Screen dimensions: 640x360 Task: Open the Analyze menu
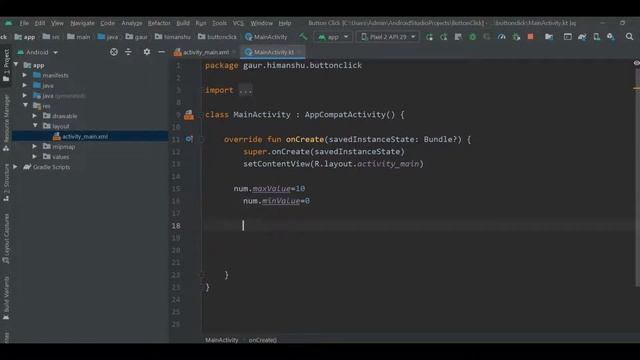(x=131, y=23)
